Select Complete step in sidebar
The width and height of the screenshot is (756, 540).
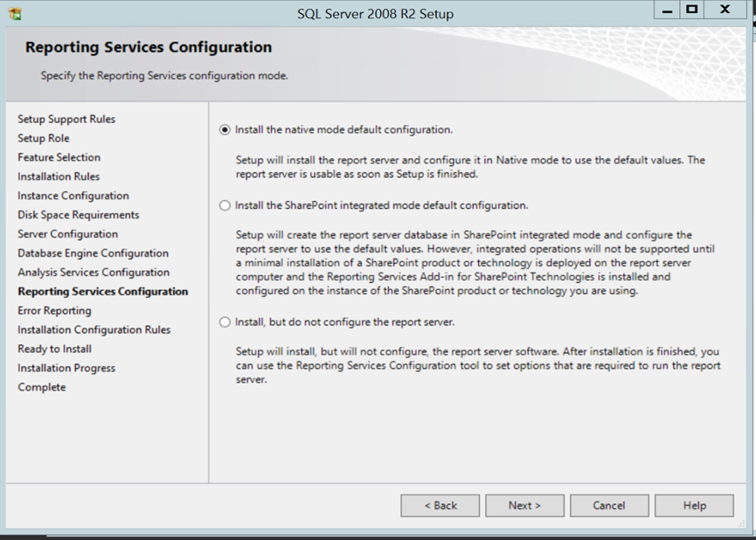tap(42, 387)
